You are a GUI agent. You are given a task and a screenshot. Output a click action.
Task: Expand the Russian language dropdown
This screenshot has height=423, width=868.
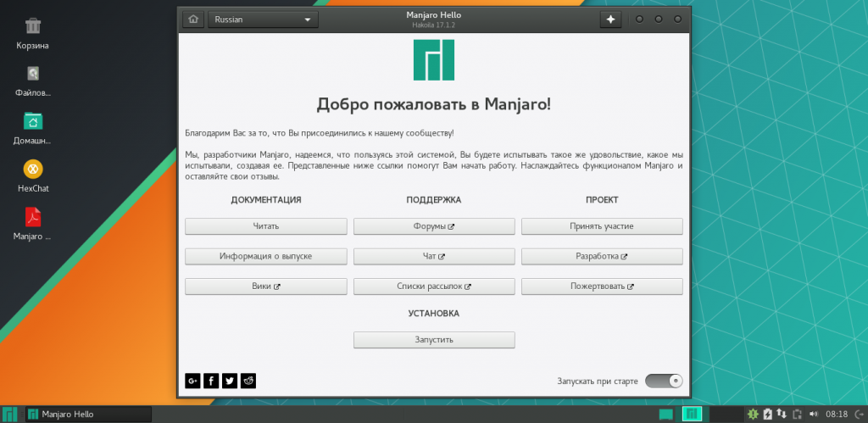coord(263,19)
